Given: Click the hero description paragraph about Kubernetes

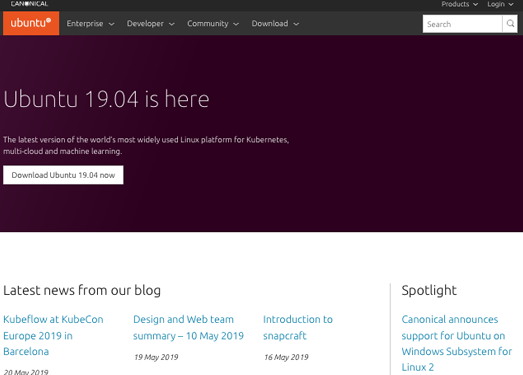Looking at the screenshot, I should point(146,145).
